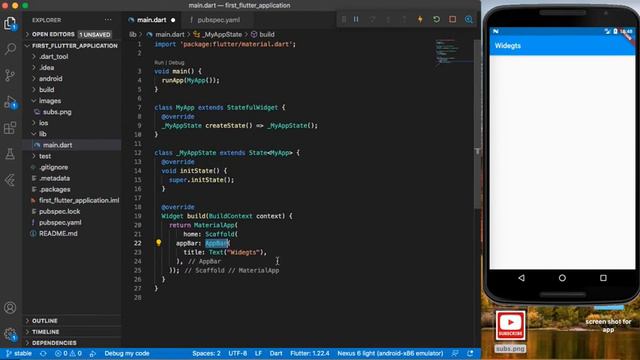
Task: Open the Explorer view in activity bar
Action: (x=10, y=23)
